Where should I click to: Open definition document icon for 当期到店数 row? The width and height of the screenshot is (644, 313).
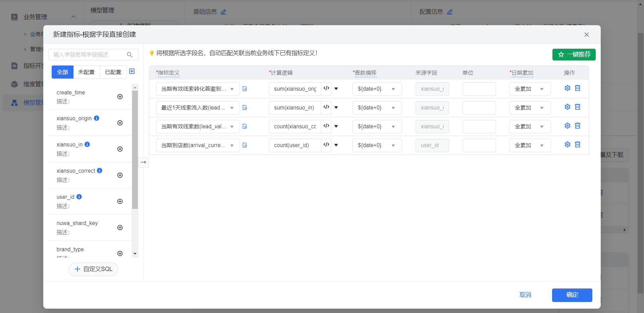[245, 145]
